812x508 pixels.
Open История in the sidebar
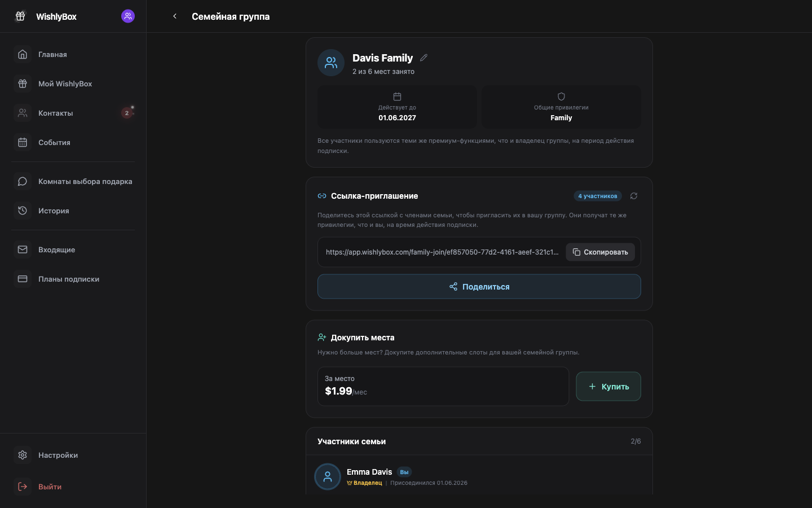pyautogui.click(x=73, y=211)
